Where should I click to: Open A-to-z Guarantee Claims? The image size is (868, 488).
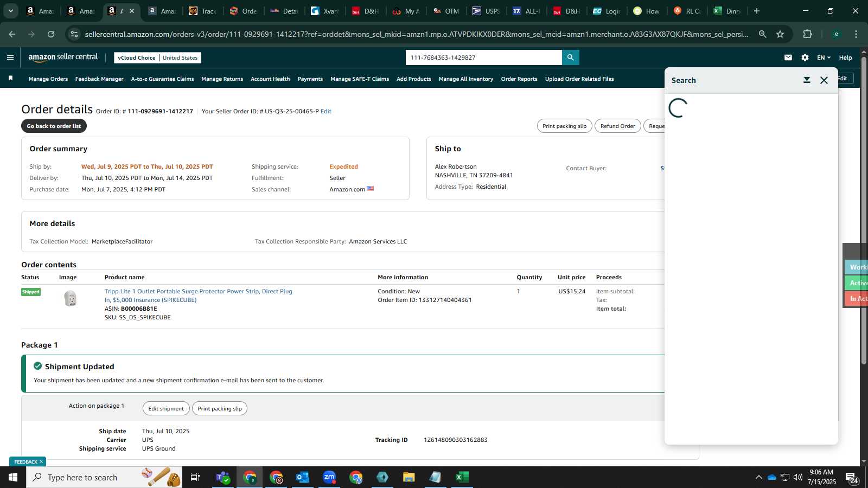click(162, 79)
